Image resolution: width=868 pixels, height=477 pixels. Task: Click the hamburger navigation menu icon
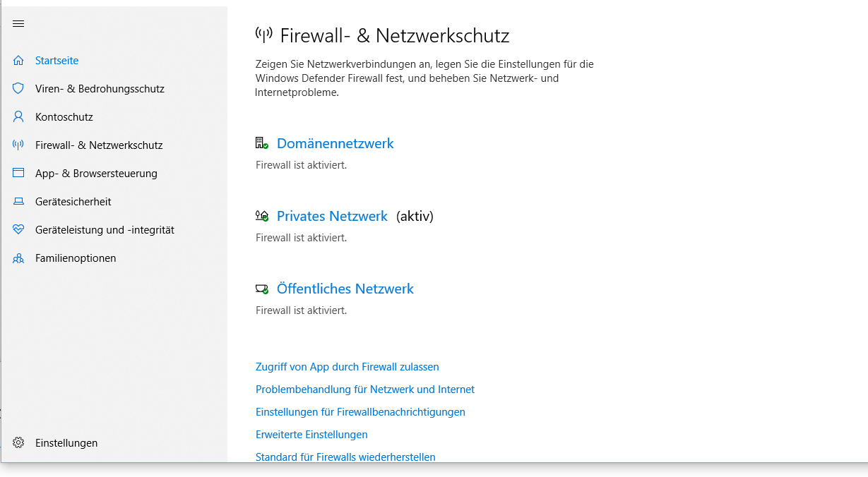18,24
